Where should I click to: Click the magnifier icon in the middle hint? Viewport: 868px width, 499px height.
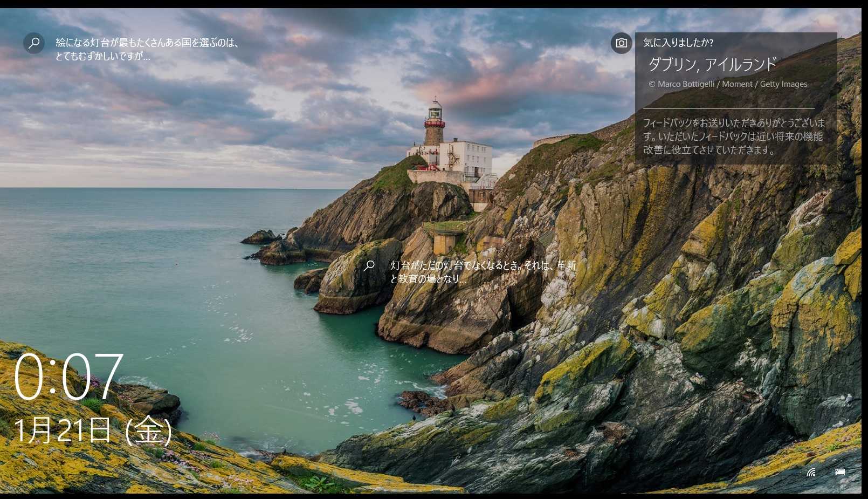(x=369, y=265)
